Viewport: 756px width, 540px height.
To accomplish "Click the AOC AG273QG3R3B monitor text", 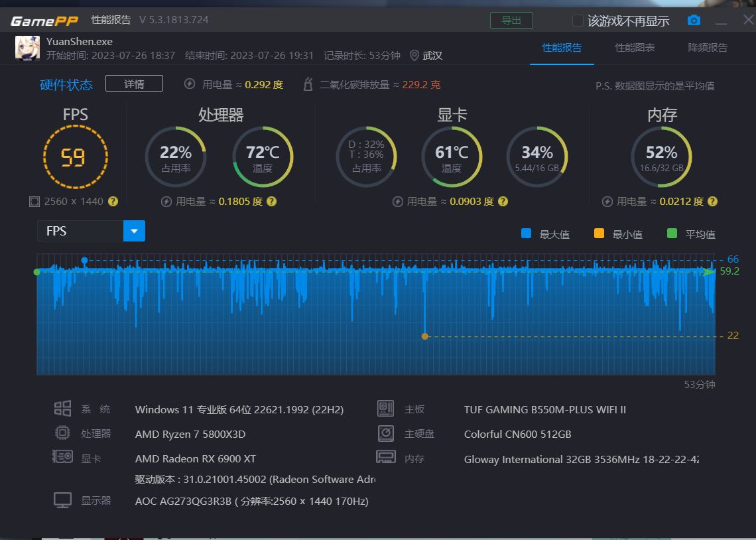I will (252, 502).
